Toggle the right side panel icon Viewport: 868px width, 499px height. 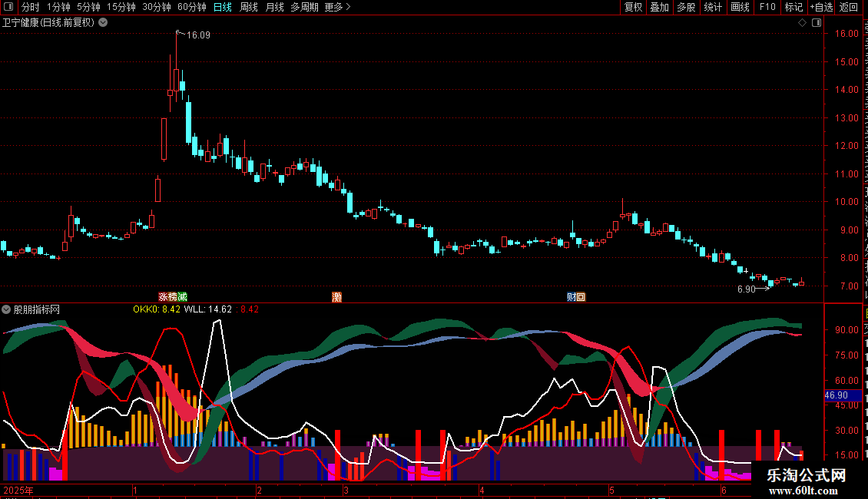[x=817, y=23]
